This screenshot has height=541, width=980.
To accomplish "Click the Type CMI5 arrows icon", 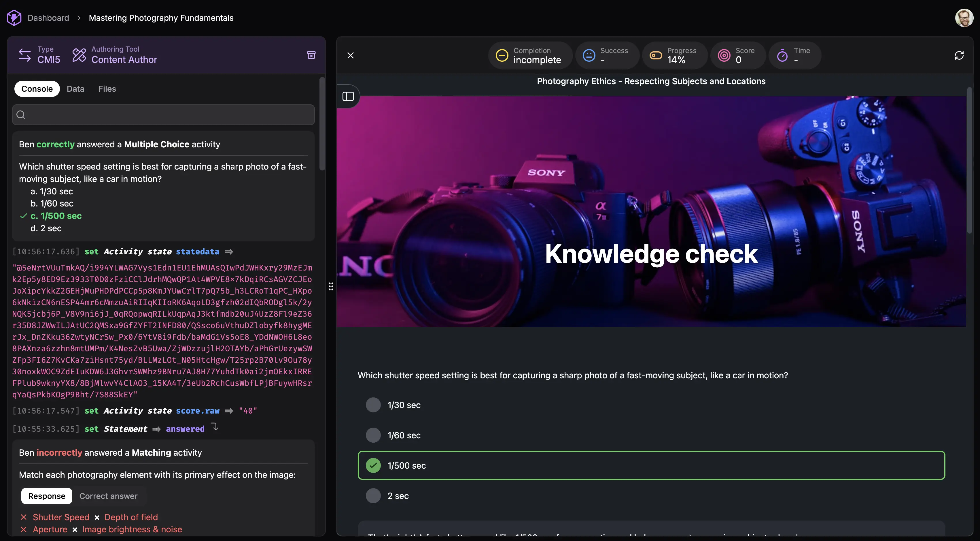I will (25, 55).
